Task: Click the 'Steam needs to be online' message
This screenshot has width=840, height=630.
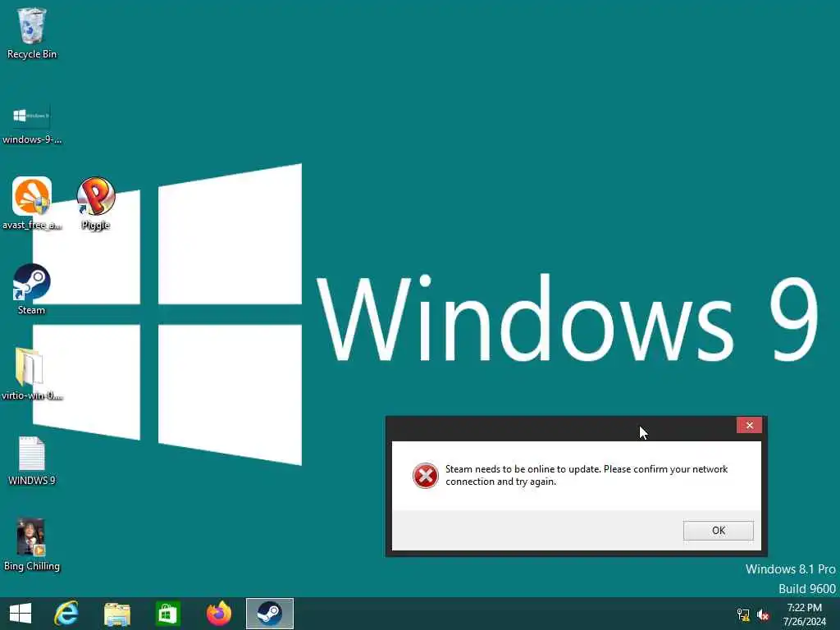Action: pos(586,475)
